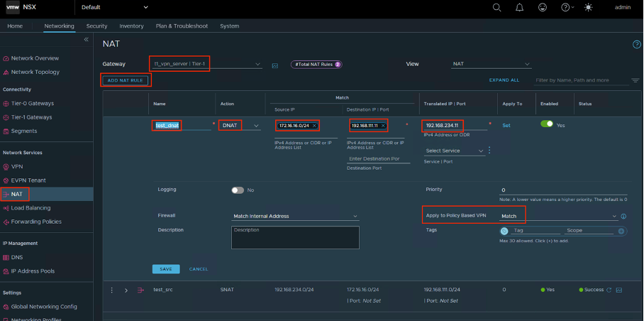
Task: Collapse the left sidebar with double chevron
Action: coord(87,40)
